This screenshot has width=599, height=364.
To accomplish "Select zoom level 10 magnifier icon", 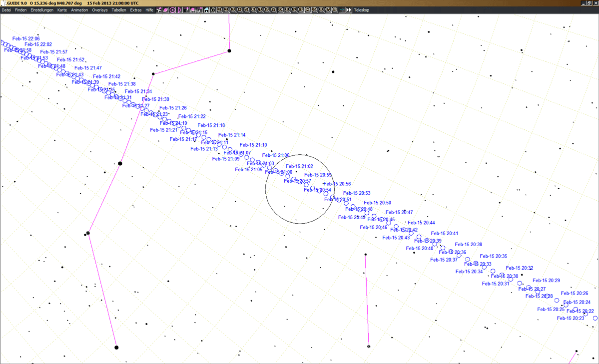I will [x=280, y=10].
